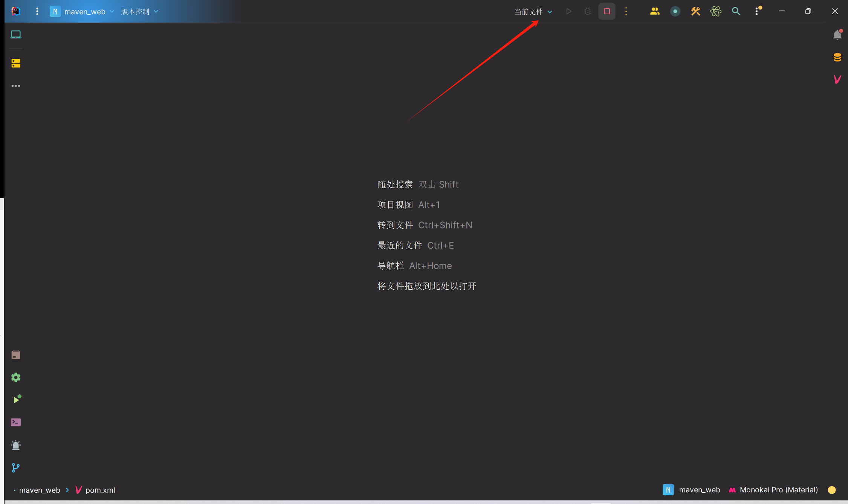
Task: Open the Database tool window icon
Action: click(837, 57)
